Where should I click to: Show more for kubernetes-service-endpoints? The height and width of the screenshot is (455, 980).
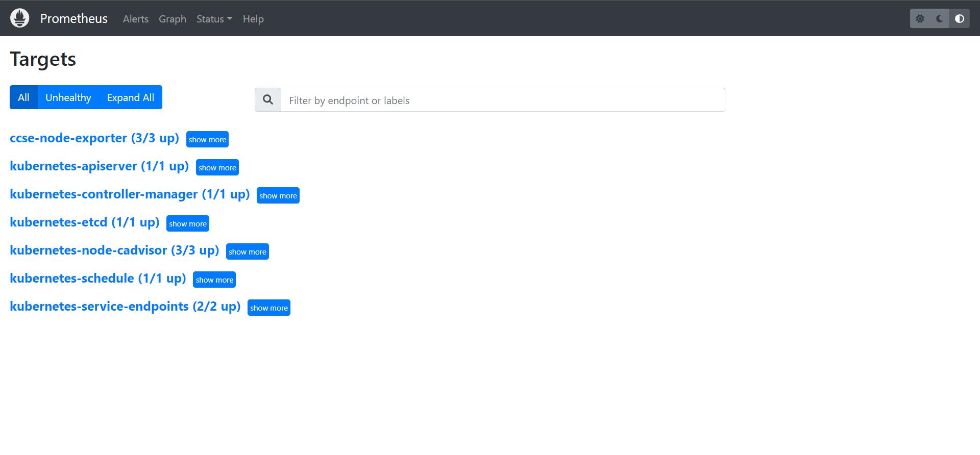click(x=269, y=308)
